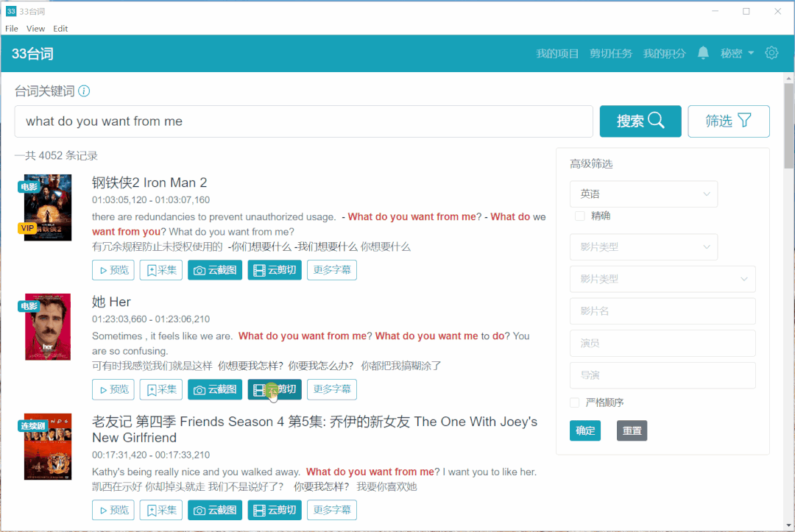The height and width of the screenshot is (532, 795).
Task: Open the first 影片类型 dropdown
Action: (x=643, y=247)
